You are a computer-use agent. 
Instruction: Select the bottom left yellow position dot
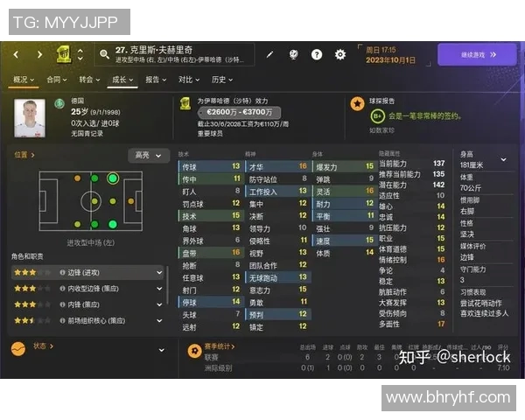pos(77,224)
